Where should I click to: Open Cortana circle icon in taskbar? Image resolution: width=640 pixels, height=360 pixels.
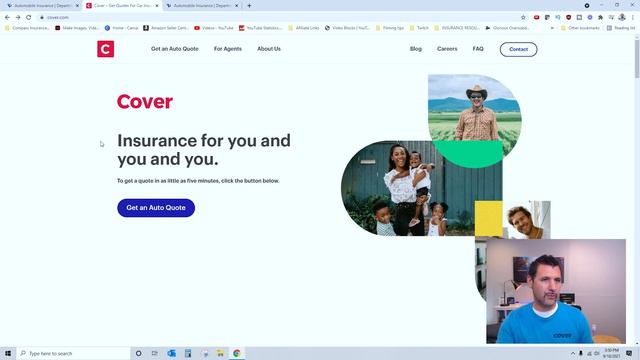pyautogui.click(x=138, y=353)
